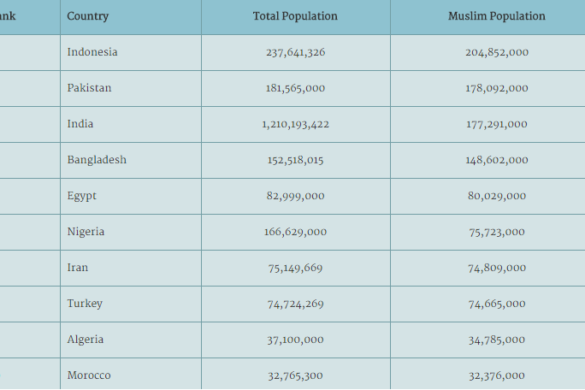Image resolution: width=585 pixels, height=390 pixels.
Task: Click Turkey's total population 74,724,269
Action: click(x=295, y=304)
